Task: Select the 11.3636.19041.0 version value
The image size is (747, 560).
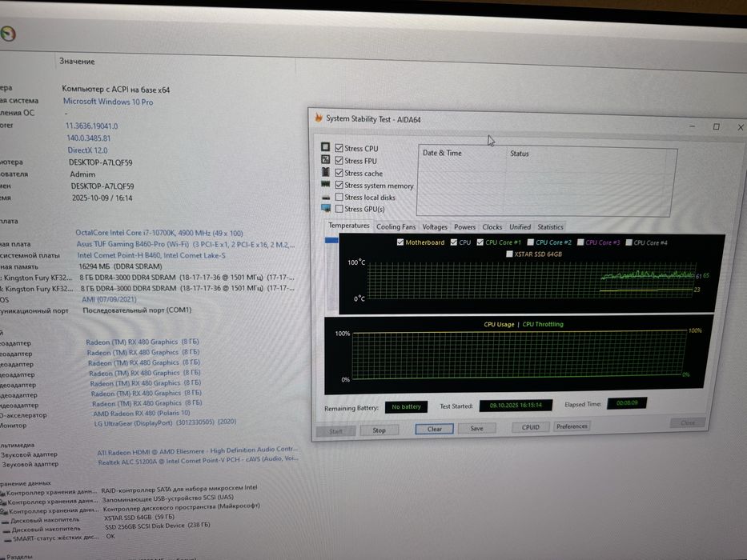Action: pyautogui.click(x=91, y=126)
